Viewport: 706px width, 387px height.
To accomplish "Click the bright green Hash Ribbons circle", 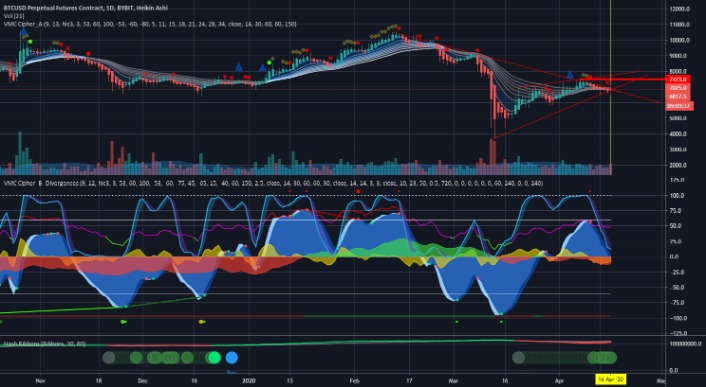I will (x=214, y=358).
